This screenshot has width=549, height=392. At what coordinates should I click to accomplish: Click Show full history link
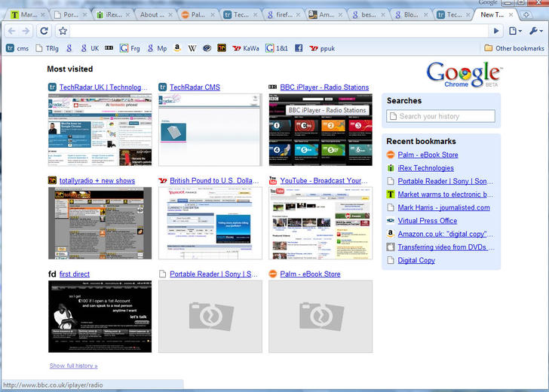click(74, 366)
